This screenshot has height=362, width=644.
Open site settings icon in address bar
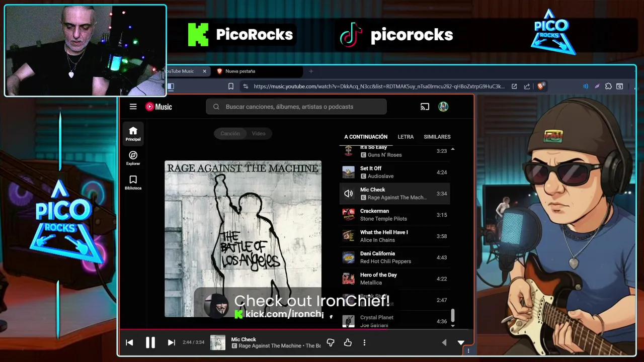pyautogui.click(x=245, y=86)
